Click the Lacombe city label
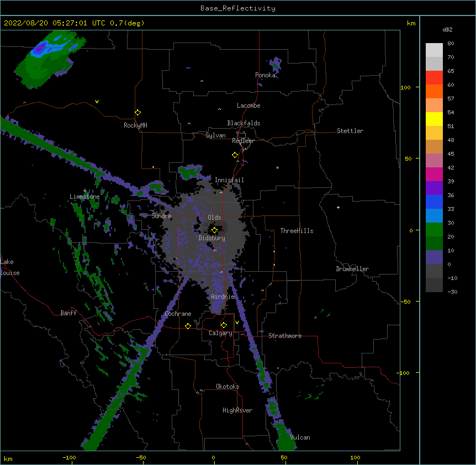The width and height of the screenshot is (476, 465). (248, 105)
